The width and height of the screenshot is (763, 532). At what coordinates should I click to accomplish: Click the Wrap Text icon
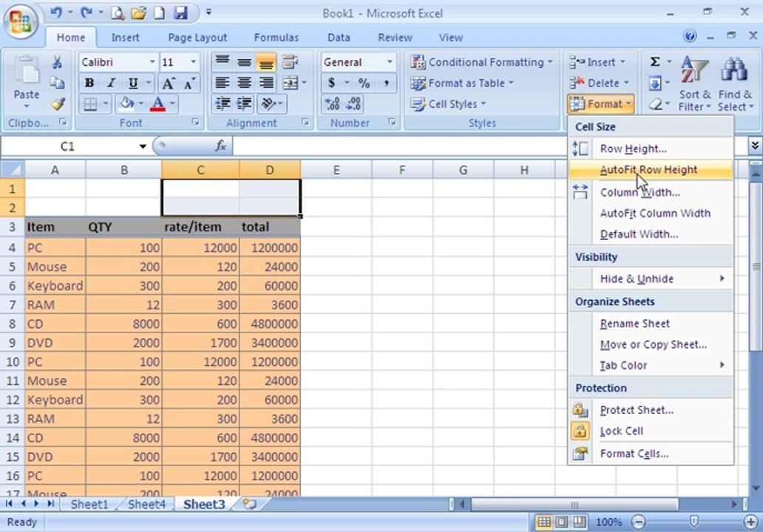pos(290,62)
